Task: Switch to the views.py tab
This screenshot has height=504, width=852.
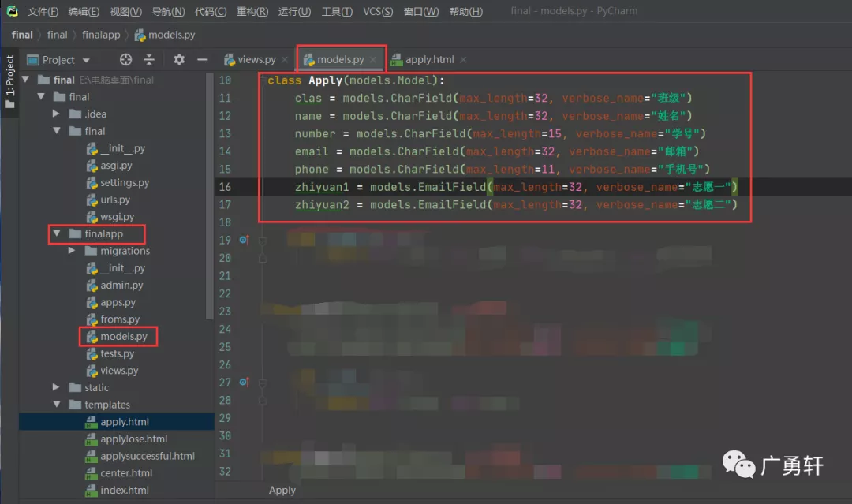Action: click(255, 58)
